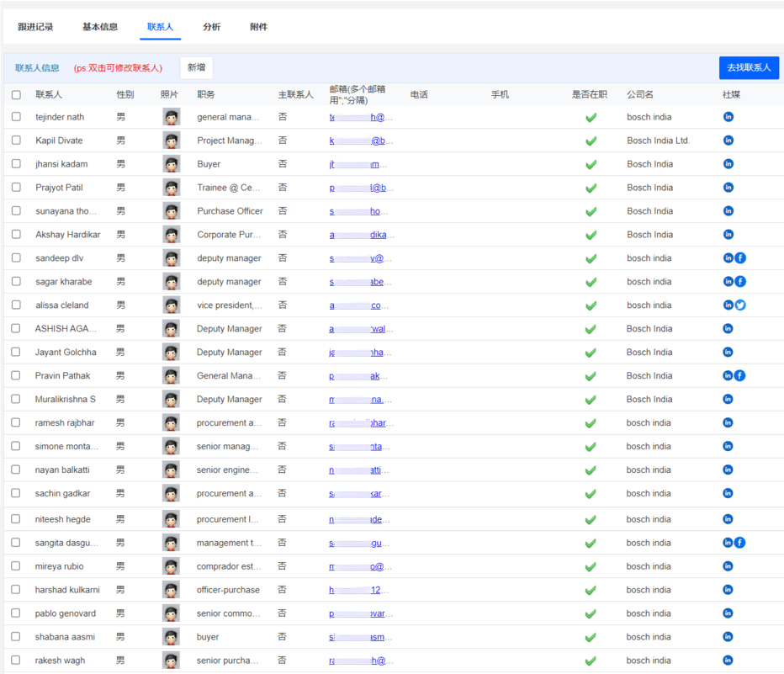Click the Twitter icon for alissa cleland
Viewport: 784px width, 674px height.
(x=740, y=305)
